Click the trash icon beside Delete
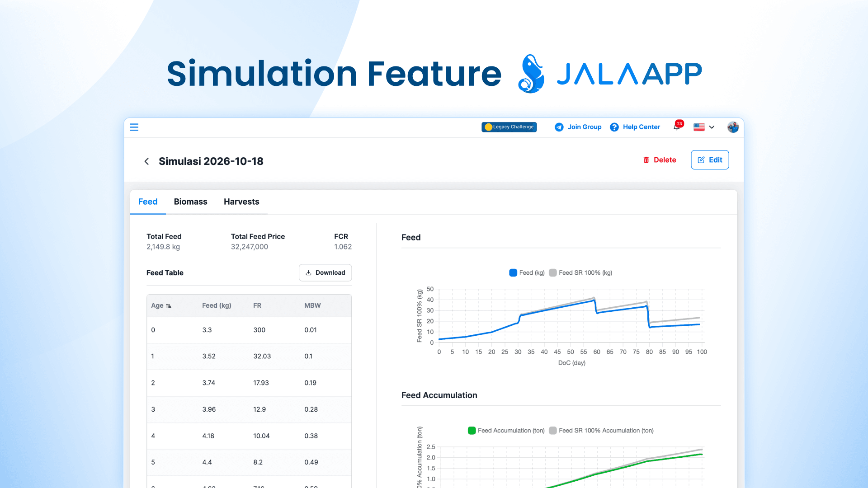 pos(646,160)
